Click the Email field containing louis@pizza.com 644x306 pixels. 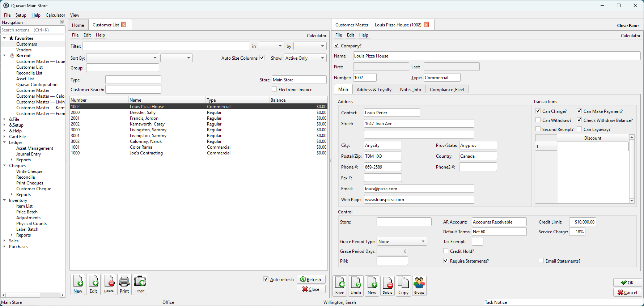pos(419,188)
